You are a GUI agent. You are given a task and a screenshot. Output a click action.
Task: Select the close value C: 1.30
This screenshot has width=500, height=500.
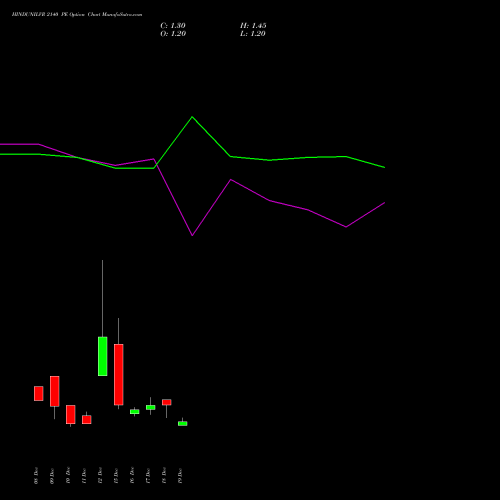click(173, 26)
